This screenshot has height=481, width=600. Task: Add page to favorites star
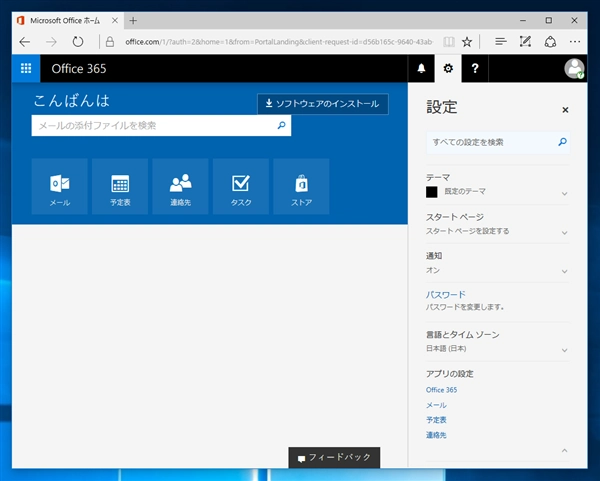[467, 42]
